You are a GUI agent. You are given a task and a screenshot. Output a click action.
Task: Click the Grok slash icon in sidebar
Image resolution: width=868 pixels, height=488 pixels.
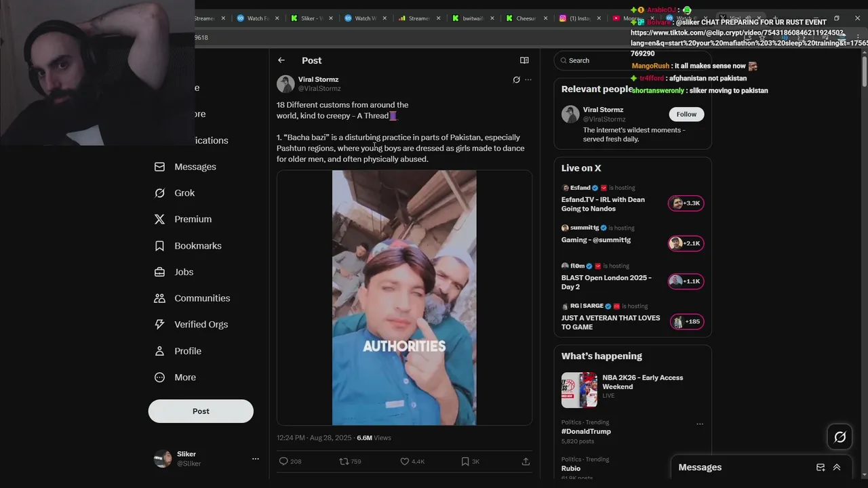coord(159,193)
